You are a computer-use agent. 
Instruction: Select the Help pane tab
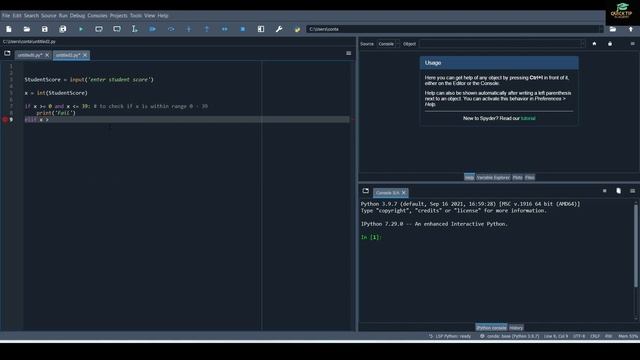tap(469, 178)
